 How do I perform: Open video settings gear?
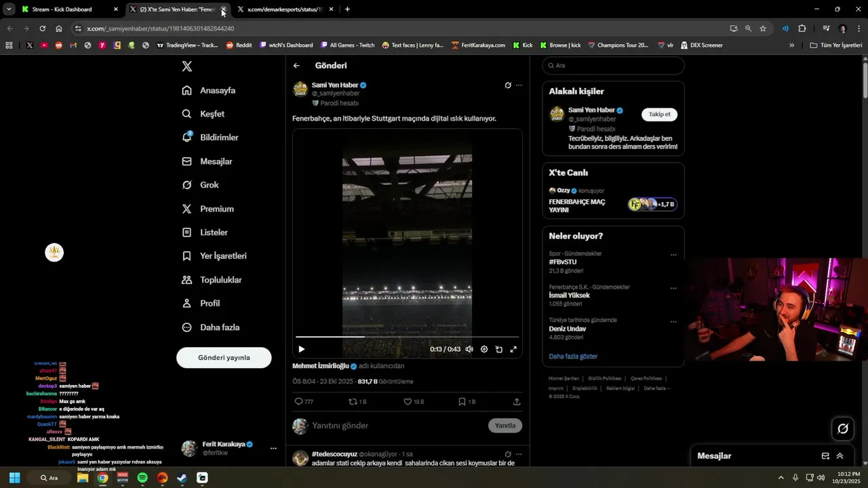tap(484, 349)
